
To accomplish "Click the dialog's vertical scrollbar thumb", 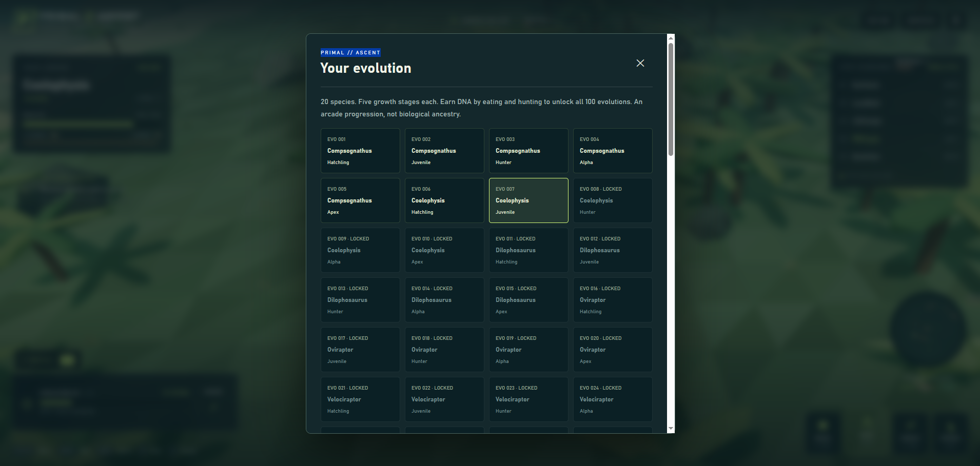I will (671, 99).
